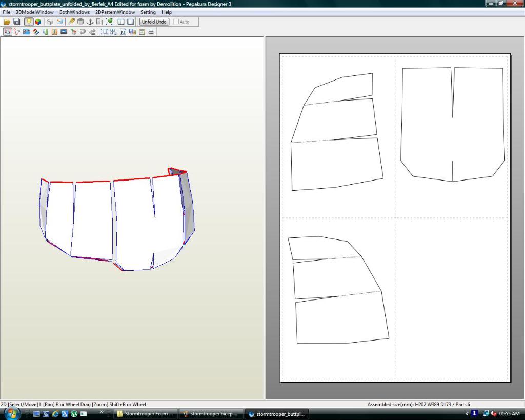Switch to the Stormtrooper Foam taskbar window
This screenshot has height=420, width=525.
145,414
